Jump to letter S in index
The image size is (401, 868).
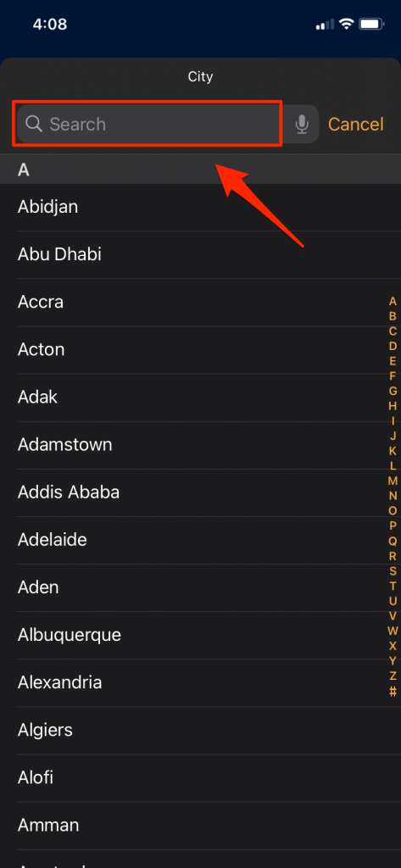click(x=393, y=570)
